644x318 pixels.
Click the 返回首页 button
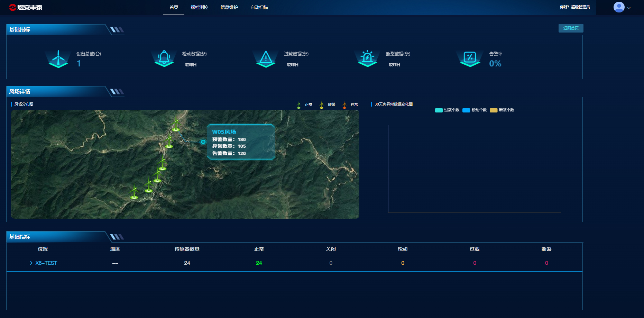click(571, 28)
